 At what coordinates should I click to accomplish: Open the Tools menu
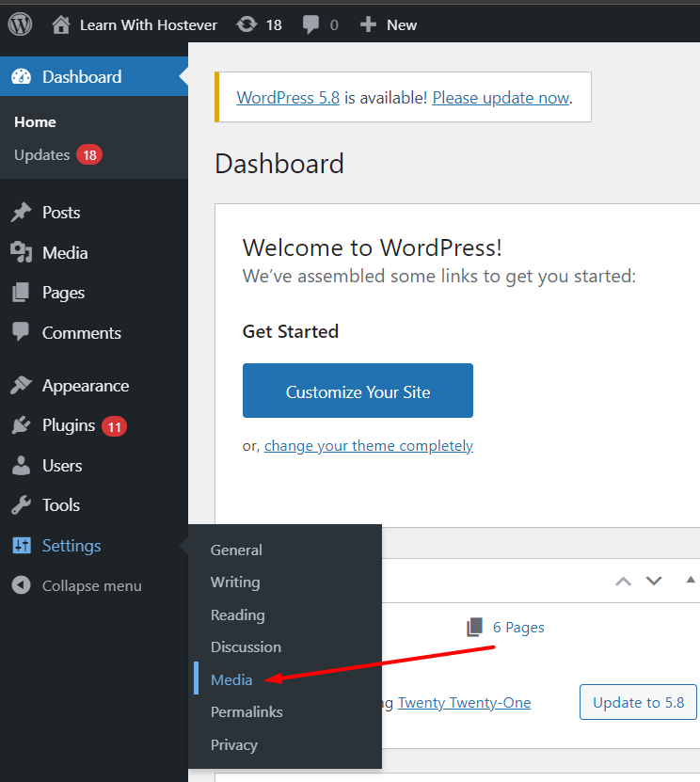(x=61, y=505)
